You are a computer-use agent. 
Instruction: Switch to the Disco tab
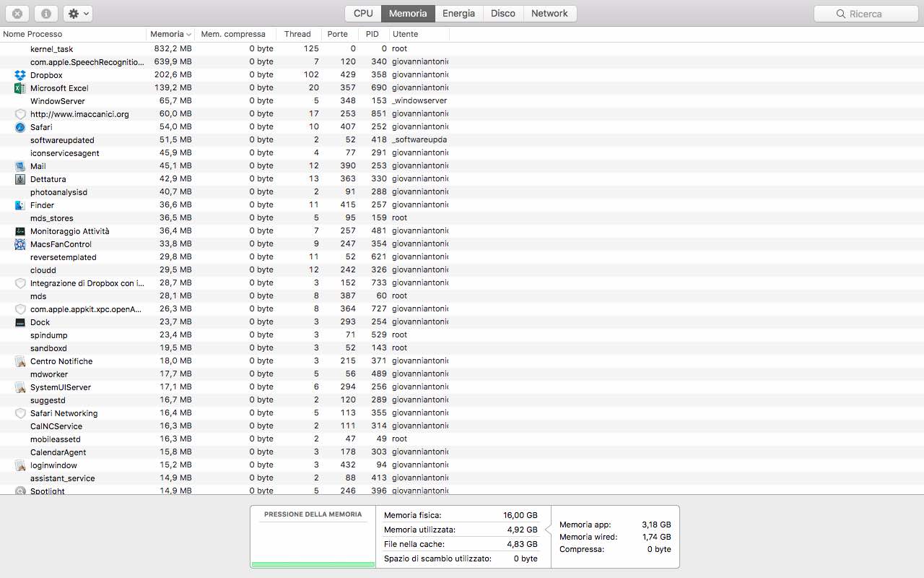tap(503, 14)
